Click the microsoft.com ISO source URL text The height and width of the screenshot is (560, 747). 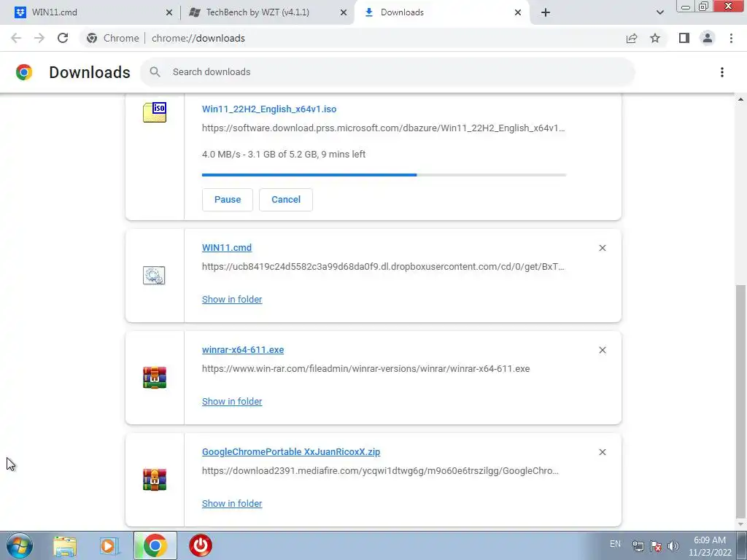[384, 128]
